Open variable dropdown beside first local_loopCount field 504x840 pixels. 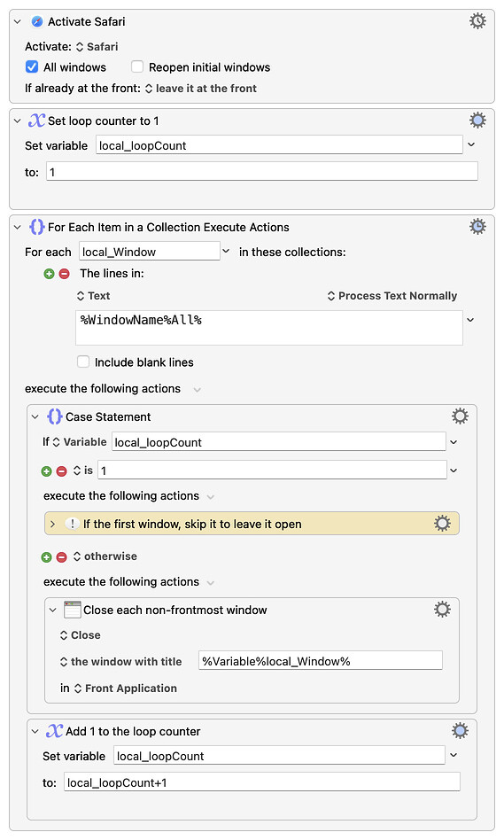471,144
